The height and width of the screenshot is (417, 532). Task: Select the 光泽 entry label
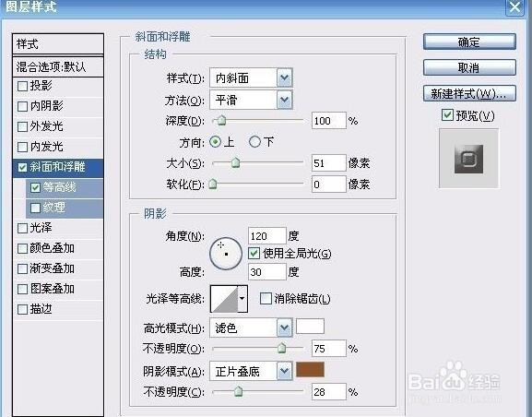coord(41,228)
